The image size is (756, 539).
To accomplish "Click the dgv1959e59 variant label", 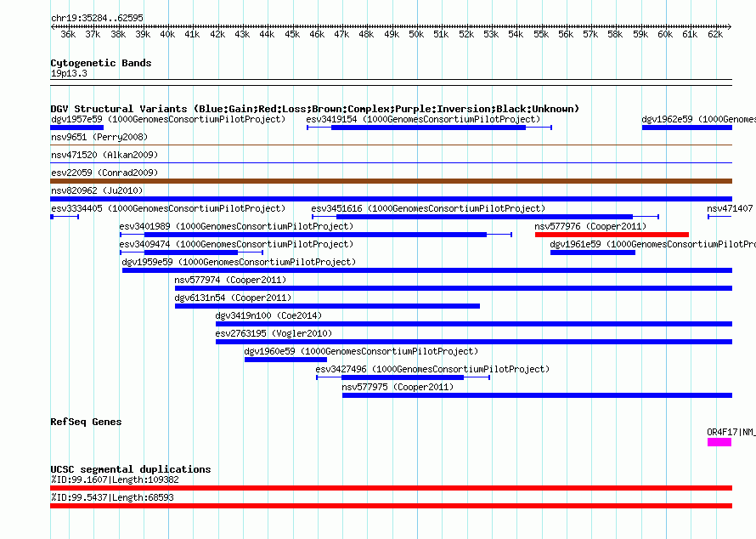I will (x=239, y=262).
